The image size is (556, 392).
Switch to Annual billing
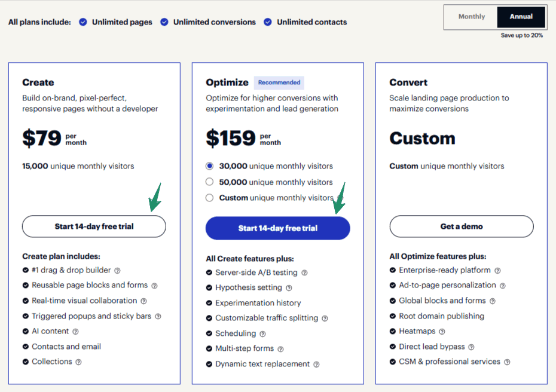point(521,17)
